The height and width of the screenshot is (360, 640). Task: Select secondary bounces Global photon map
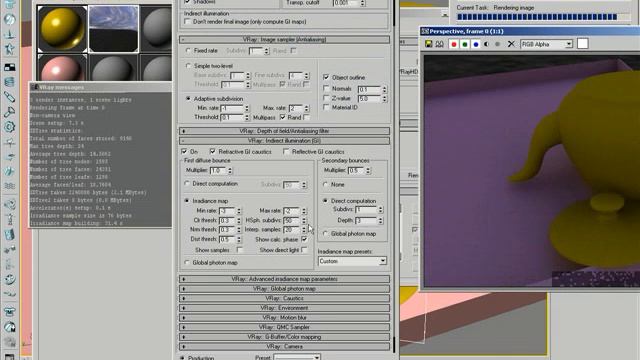coord(325,234)
